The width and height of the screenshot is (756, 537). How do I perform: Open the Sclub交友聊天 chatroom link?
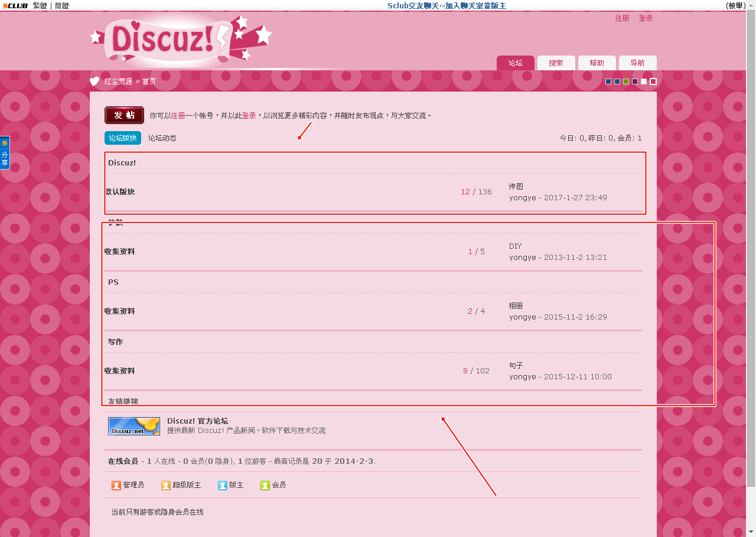tap(447, 5)
